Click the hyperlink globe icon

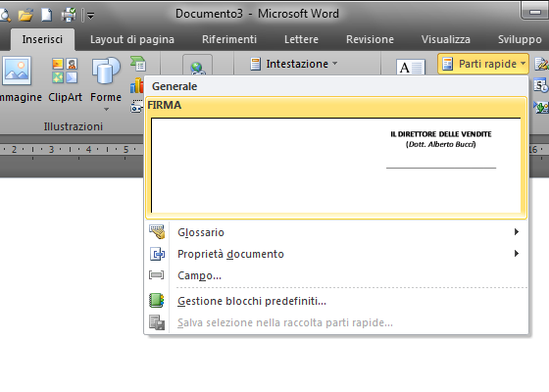pos(197,67)
